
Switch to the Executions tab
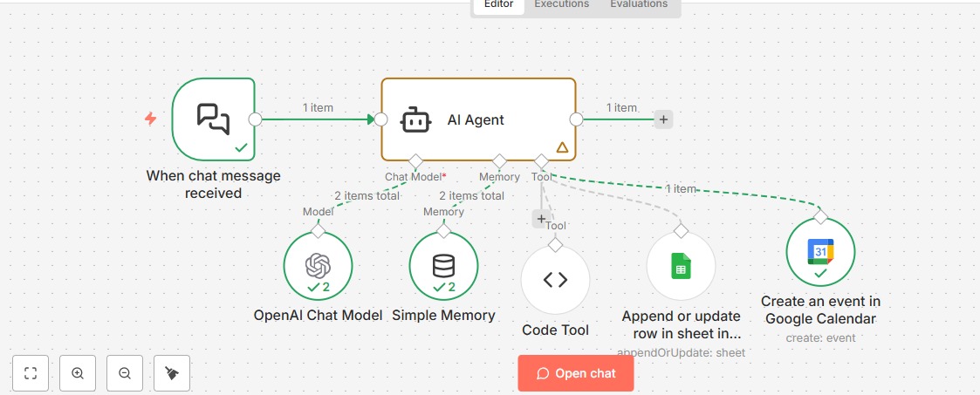(561, 5)
